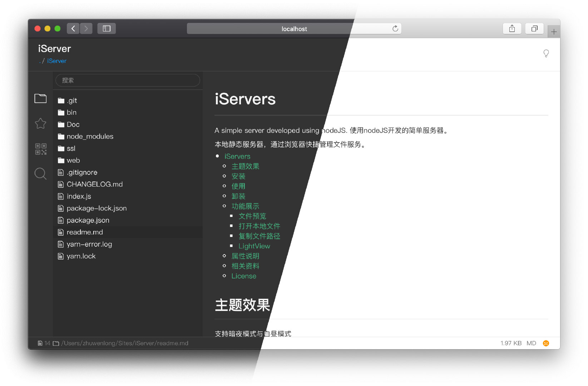The width and height of the screenshot is (588, 386).
Task: Open the favorites star sidebar icon
Action: (40, 123)
